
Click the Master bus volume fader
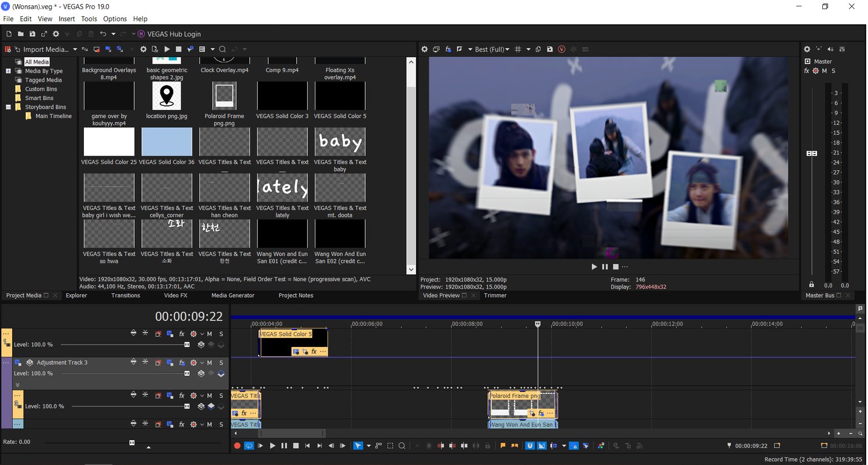(x=812, y=153)
